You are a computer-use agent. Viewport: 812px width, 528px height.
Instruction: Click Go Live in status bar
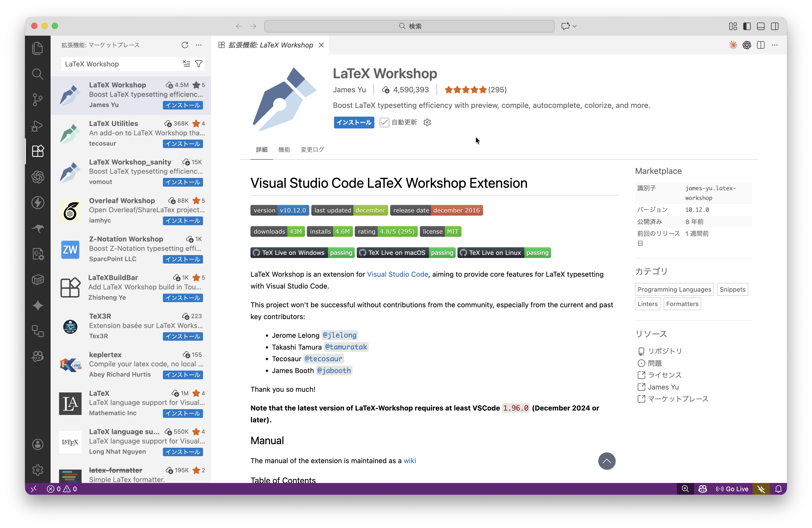click(732, 489)
